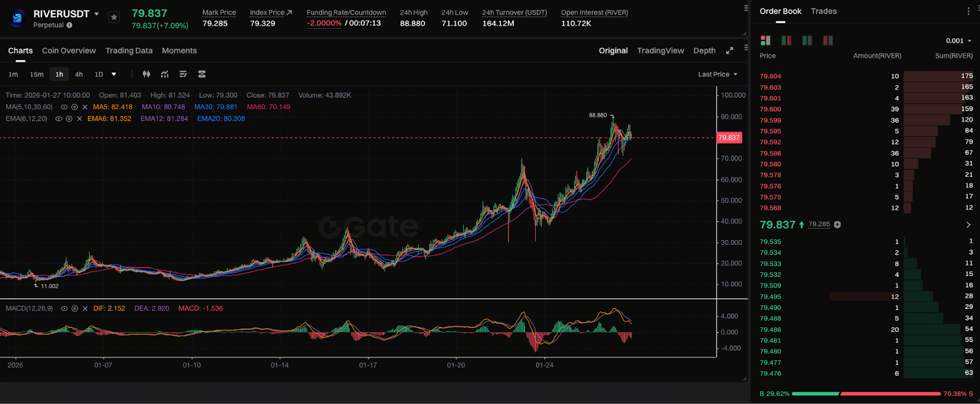Remove the EMA(6,12,20) indicator
This screenshot has height=404, width=980.
coord(80,119)
